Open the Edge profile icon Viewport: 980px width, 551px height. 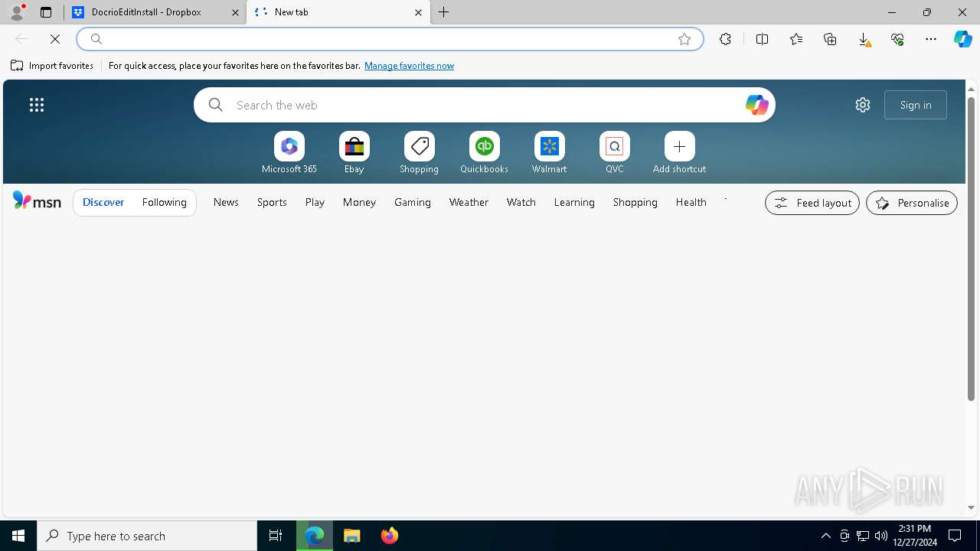point(17,12)
